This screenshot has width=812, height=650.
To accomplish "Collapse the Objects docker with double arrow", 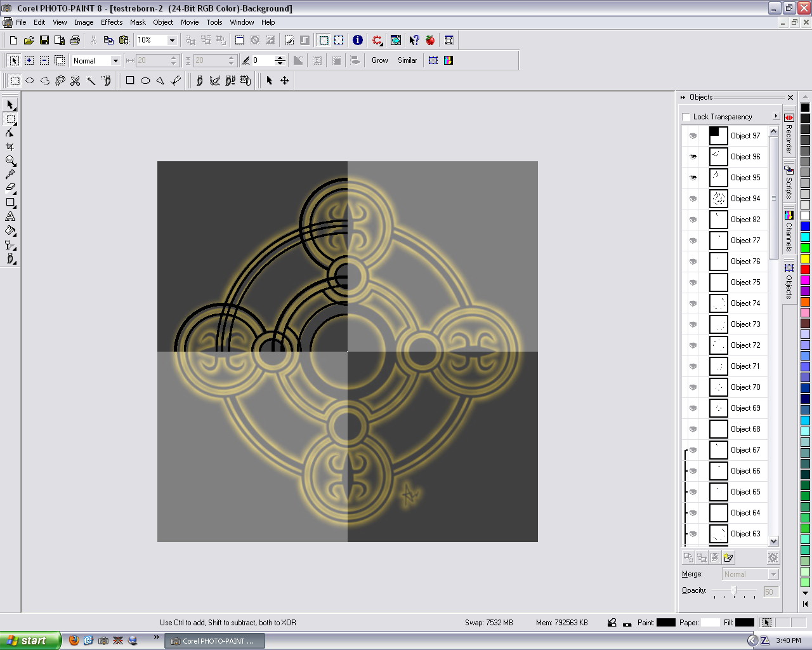I will pos(683,97).
